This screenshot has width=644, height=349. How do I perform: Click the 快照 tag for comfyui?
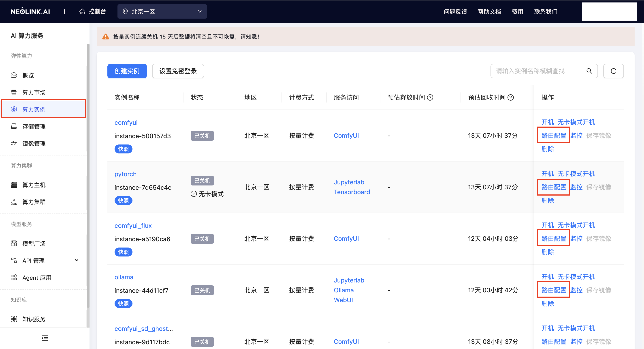pos(124,149)
